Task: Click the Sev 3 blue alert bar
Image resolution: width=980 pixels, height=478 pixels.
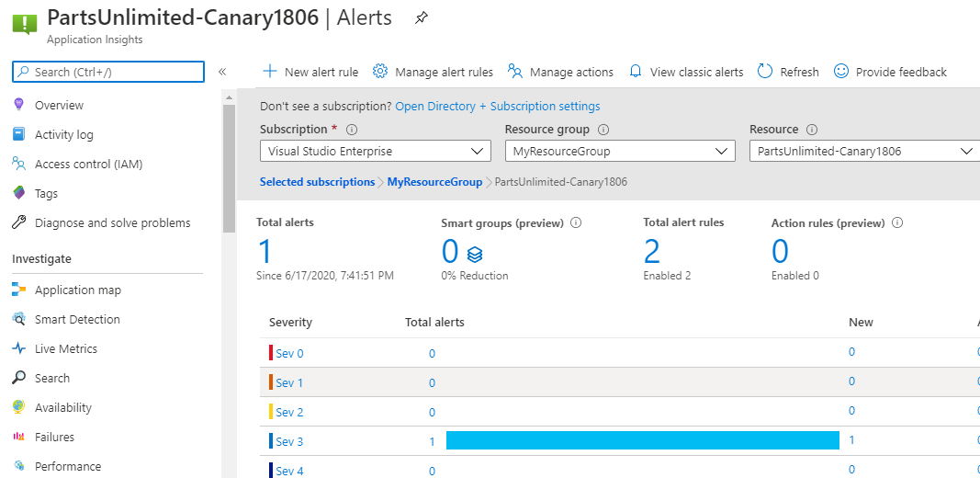Action: click(x=643, y=440)
